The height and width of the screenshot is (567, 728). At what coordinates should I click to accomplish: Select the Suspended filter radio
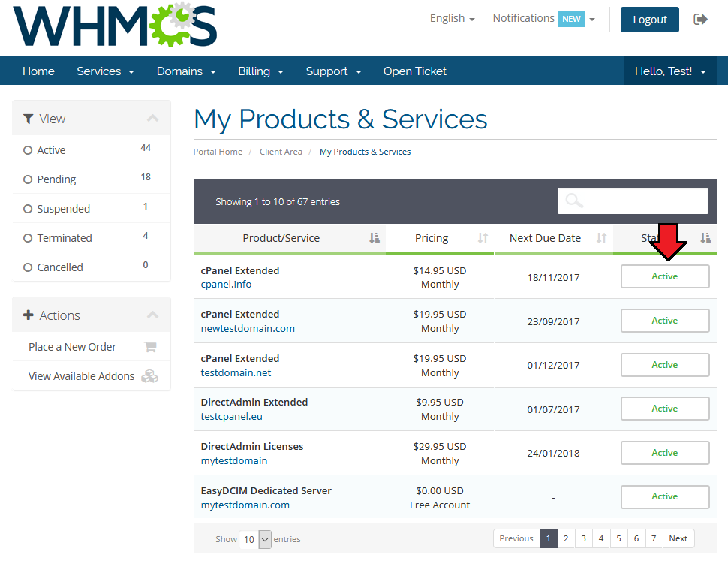28,209
